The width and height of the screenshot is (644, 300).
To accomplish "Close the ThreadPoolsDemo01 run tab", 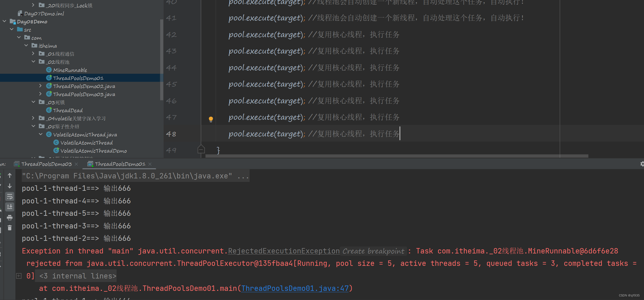I will coord(150,164).
